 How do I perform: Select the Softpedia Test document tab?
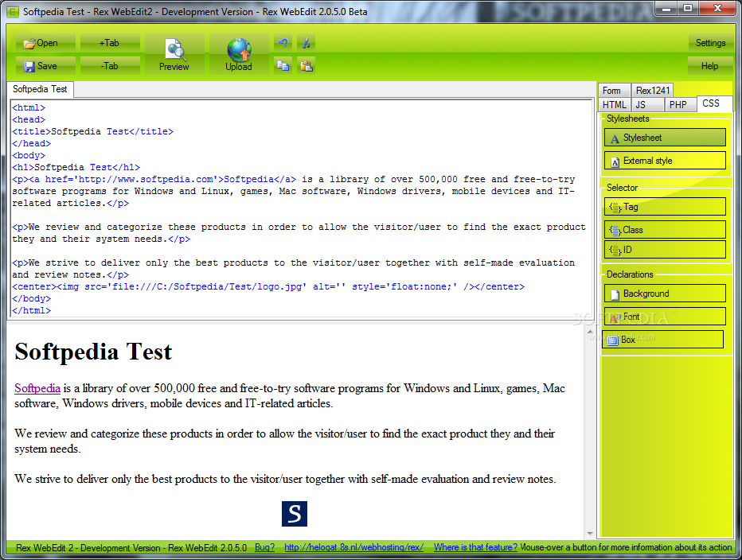(x=41, y=89)
